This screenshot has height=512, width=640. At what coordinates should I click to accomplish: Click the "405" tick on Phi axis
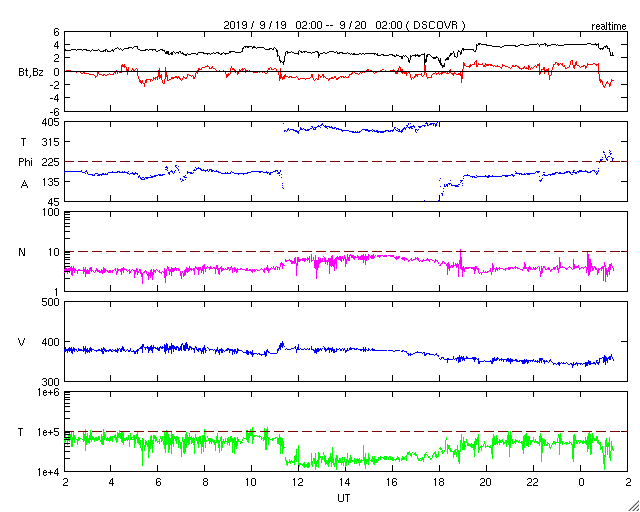(x=51, y=122)
